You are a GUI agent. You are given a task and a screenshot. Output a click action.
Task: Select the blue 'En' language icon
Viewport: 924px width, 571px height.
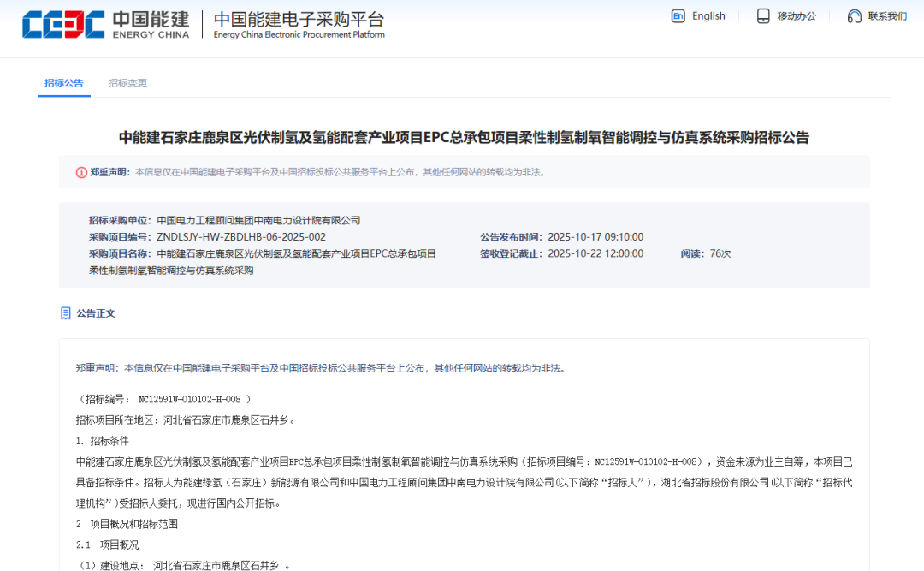click(678, 15)
